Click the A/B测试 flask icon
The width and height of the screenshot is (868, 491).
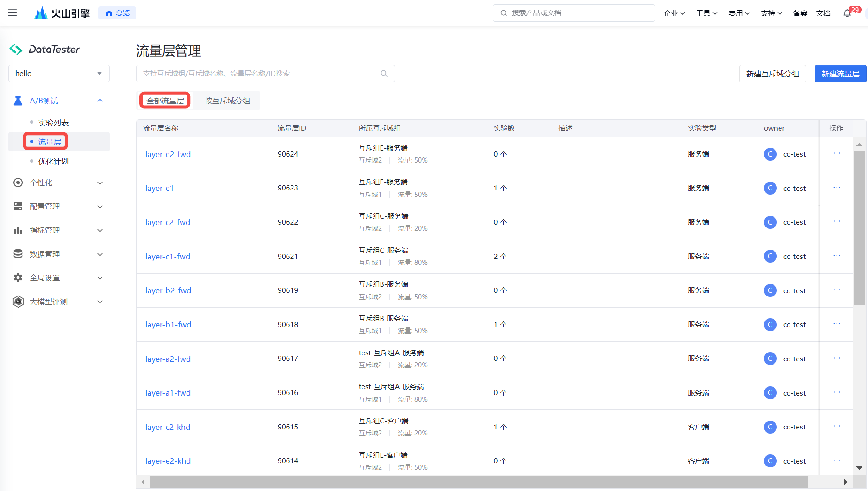(x=18, y=101)
